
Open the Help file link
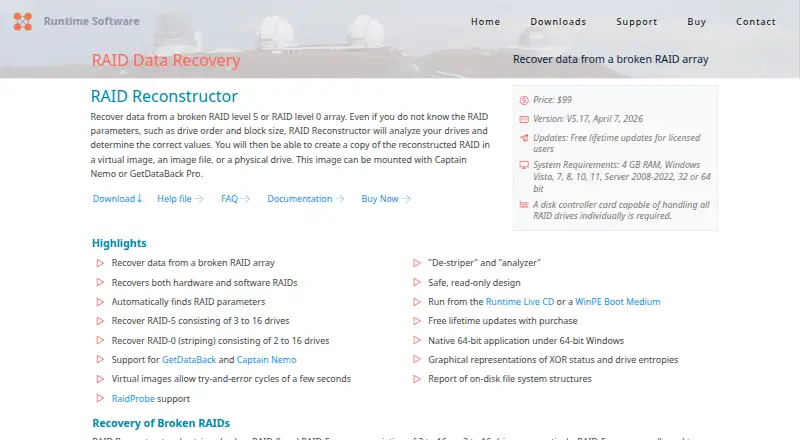pyautogui.click(x=180, y=199)
